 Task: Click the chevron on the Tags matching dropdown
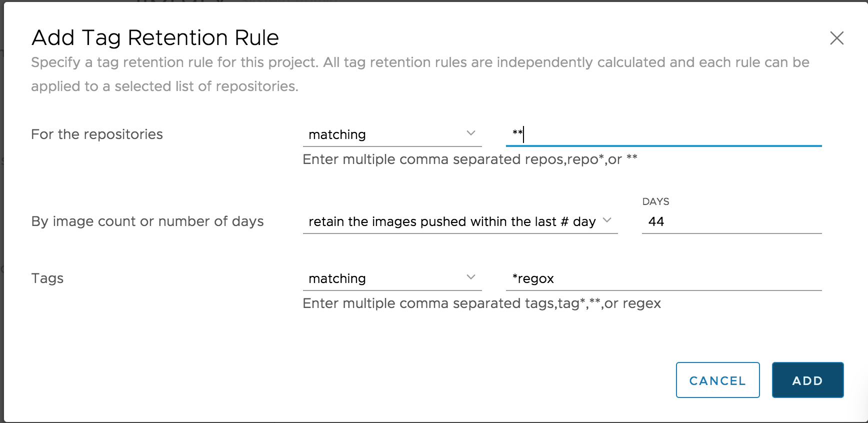pos(470,277)
